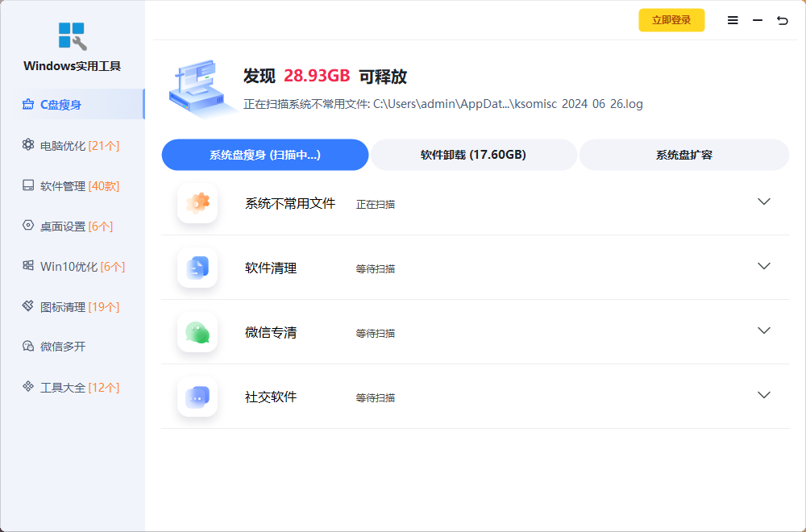Screen dimensions: 806x532
Task: Open 桌面设置 [6个] sidebar item
Action: click(x=73, y=227)
